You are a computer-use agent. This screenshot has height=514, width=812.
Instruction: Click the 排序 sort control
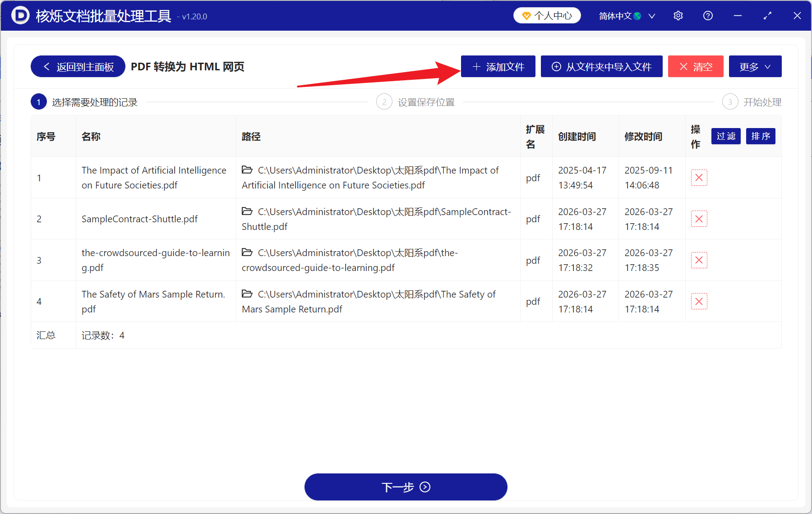point(761,136)
